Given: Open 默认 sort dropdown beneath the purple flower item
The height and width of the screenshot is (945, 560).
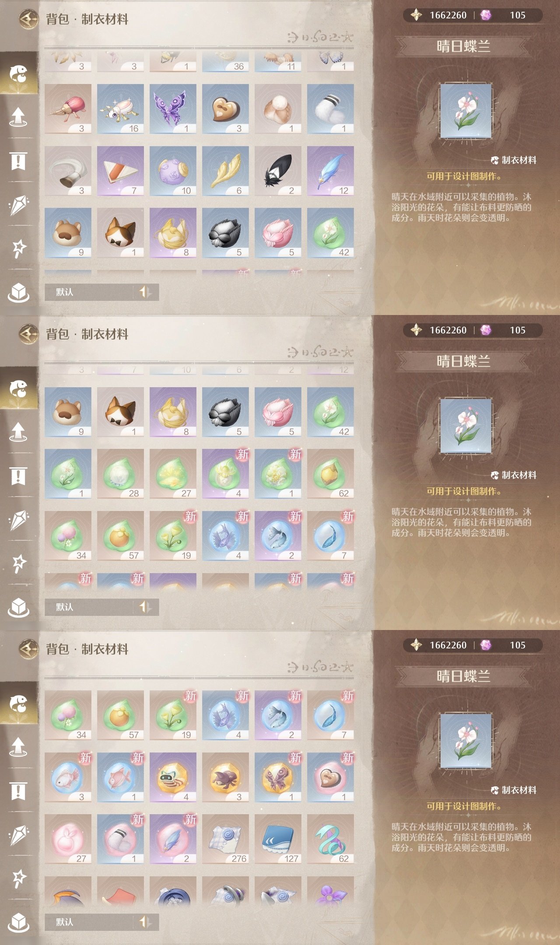Looking at the screenshot, I should [101, 922].
